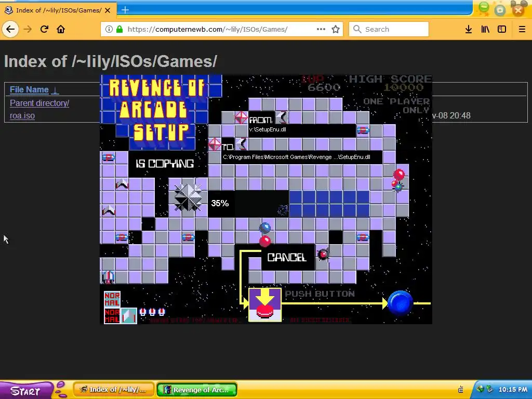Open the Start menu
532x399 pixels.
click(25, 390)
